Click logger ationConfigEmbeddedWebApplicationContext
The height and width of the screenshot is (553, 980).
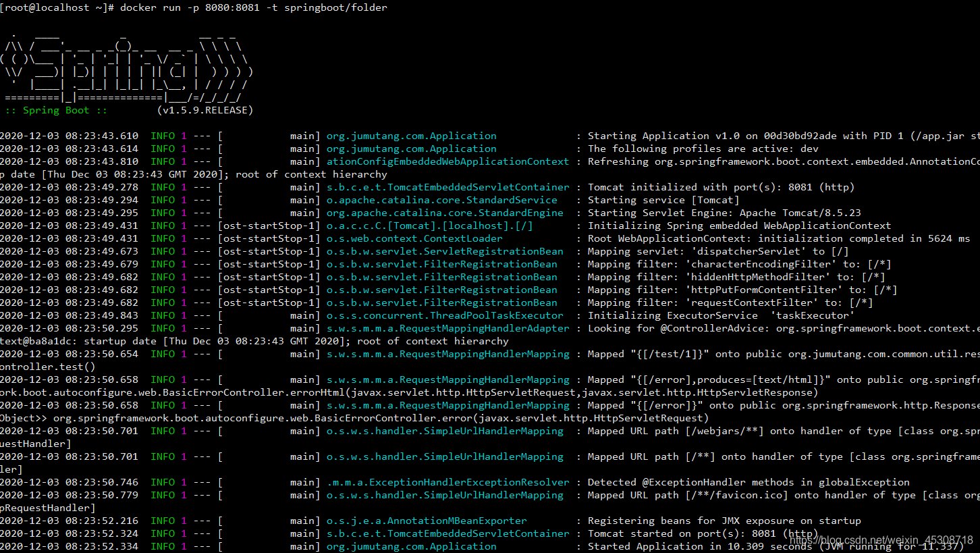pyautogui.click(x=448, y=161)
